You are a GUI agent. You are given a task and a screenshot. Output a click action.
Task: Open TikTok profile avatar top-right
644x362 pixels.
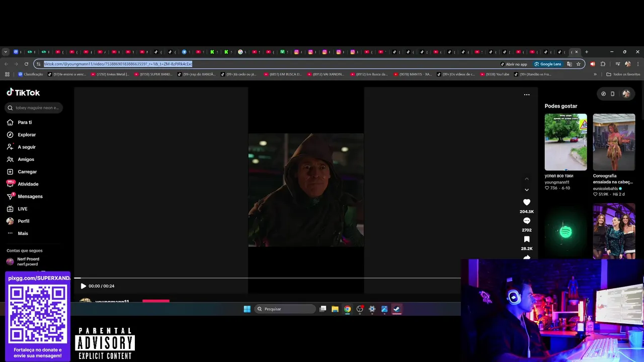(626, 94)
